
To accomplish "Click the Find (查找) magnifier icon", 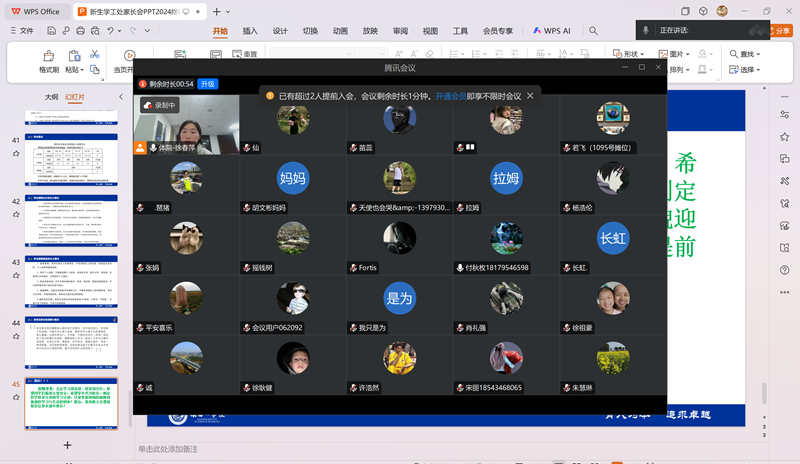I will [x=733, y=54].
